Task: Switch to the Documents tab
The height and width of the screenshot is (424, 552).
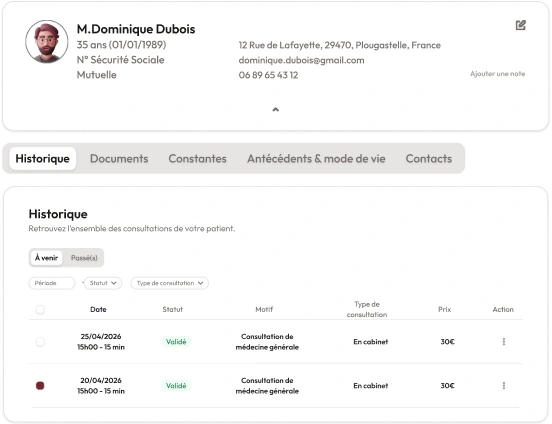Action: [x=119, y=158]
